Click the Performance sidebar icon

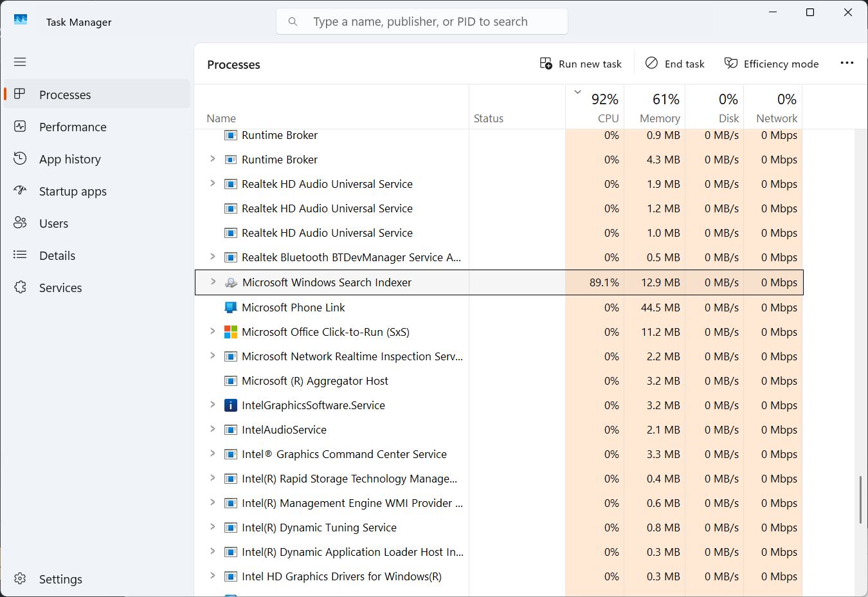[x=20, y=127]
